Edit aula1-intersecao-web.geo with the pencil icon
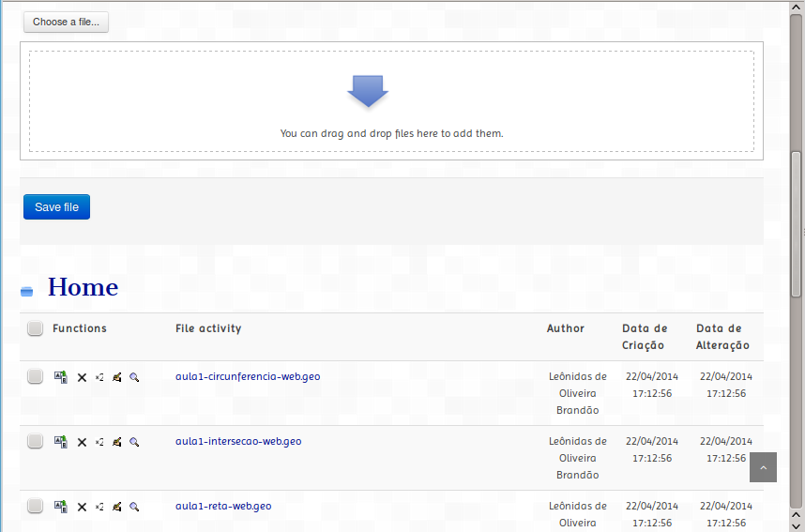Image resolution: width=805 pixels, height=532 pixels. [x=117, y=442]
